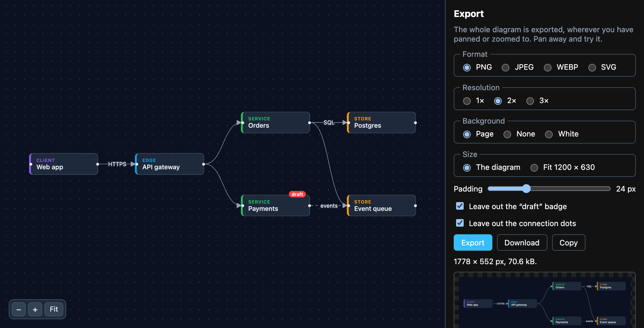This screenshot has width=644, height=328.
Task: Select 'The diagram' size option
Action: tap(467, 168)
